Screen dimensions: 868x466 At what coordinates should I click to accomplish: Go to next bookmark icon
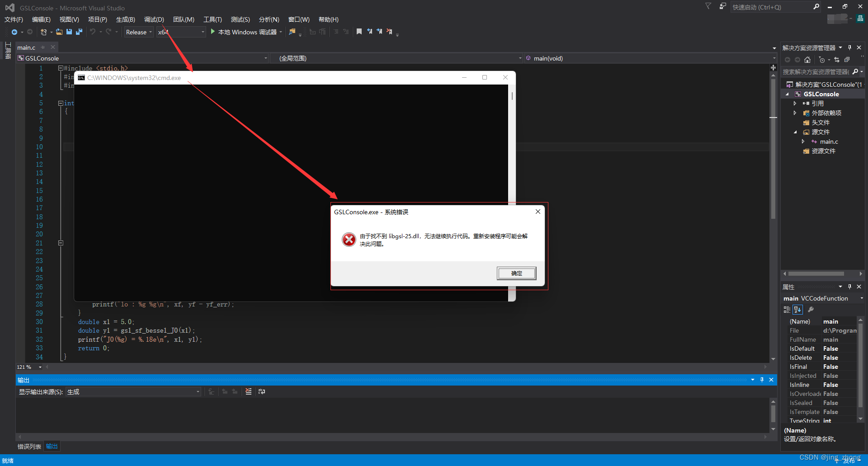[x=379, y=32]
